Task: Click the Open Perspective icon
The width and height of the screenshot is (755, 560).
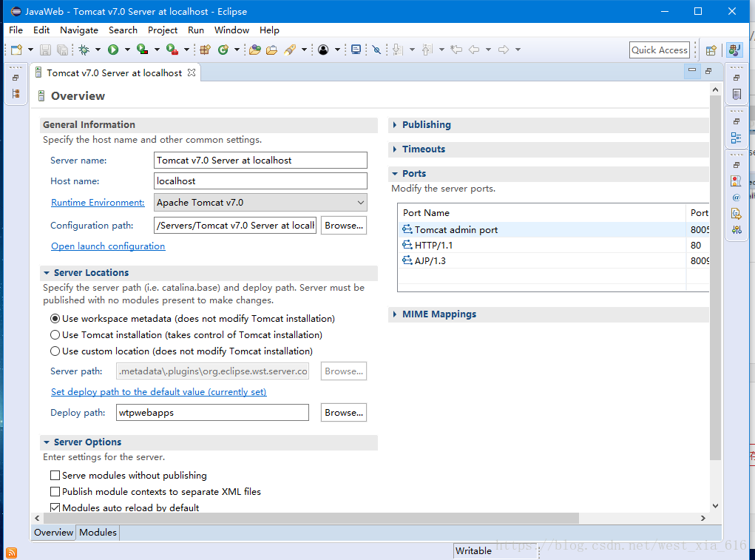Action: [x=711, y=50]
